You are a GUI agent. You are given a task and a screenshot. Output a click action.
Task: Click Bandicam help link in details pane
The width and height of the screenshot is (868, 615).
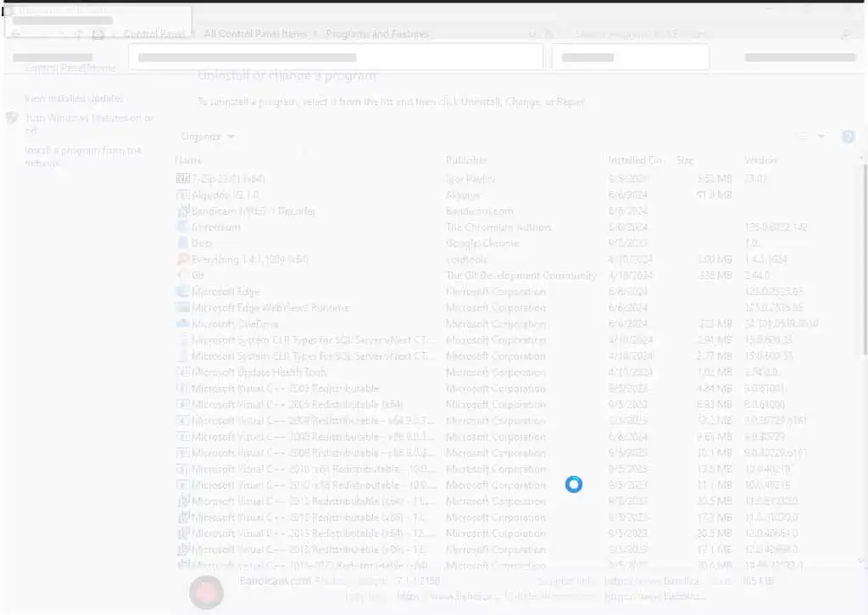tap(448, 596)
